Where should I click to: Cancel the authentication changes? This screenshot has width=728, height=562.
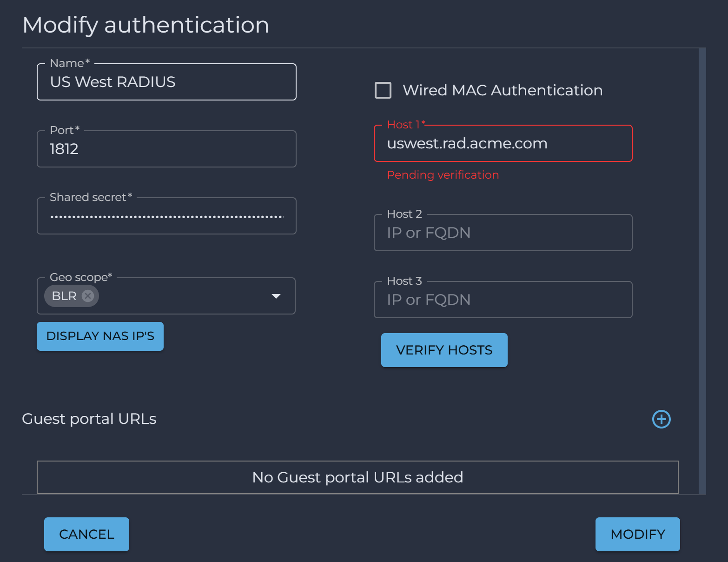pos(86,534)
